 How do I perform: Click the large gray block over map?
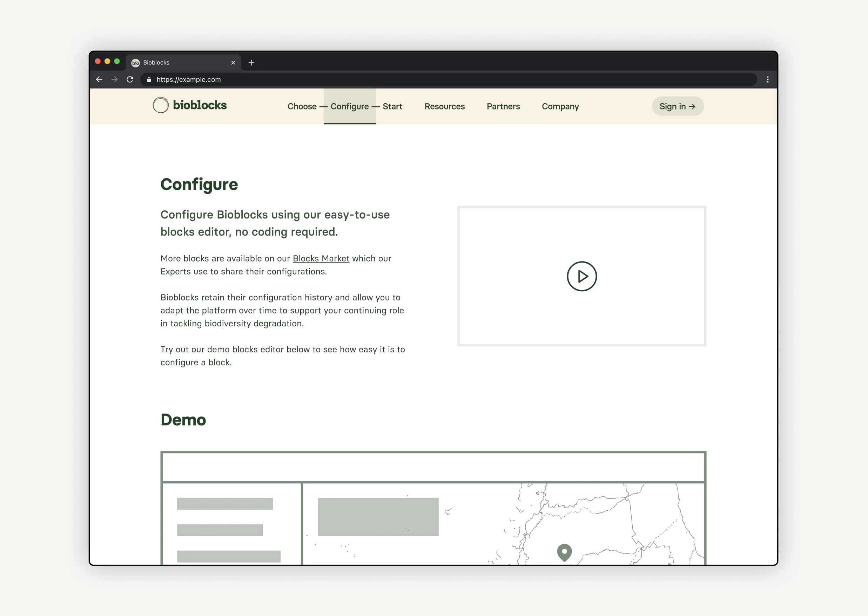tap(378, 517)
